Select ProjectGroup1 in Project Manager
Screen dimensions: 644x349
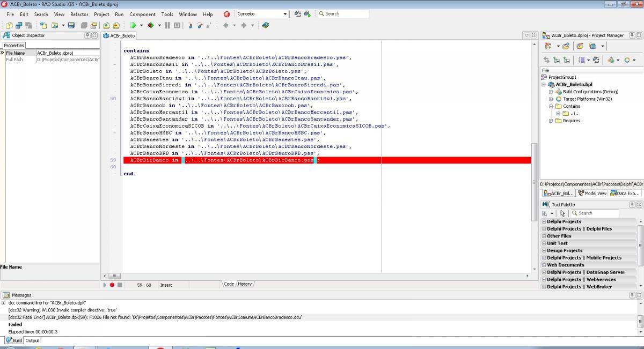click(x=562, y=77)
